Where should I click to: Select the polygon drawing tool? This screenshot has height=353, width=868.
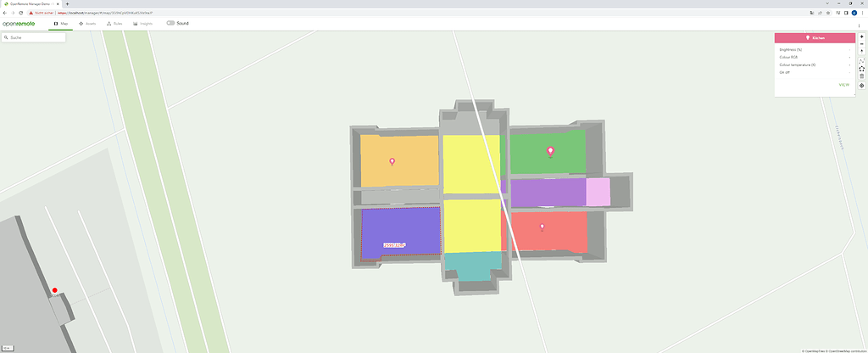point(861,68)
